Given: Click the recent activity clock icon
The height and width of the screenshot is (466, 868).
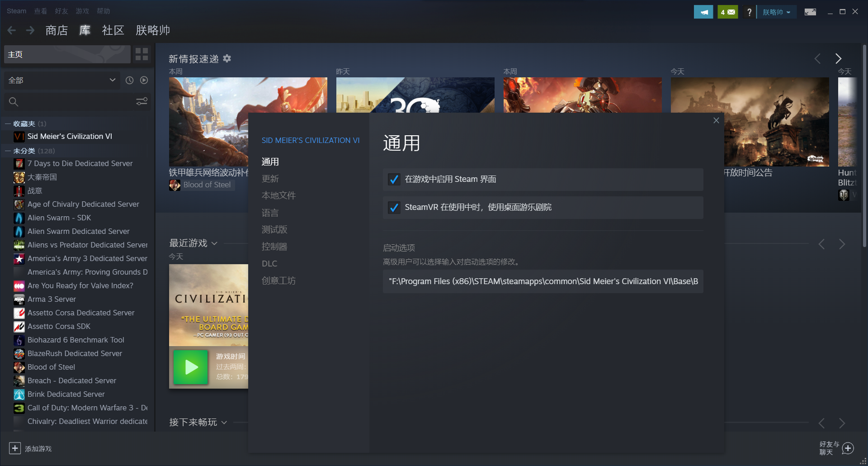Looking at the screenshot, I should coord(129,80).
